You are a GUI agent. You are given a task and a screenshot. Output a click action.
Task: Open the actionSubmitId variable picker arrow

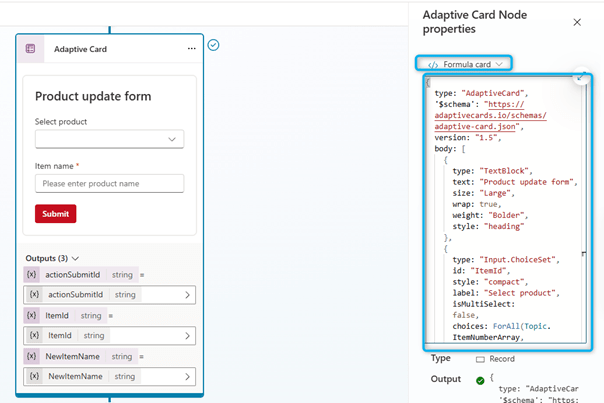tap(187, 295)
